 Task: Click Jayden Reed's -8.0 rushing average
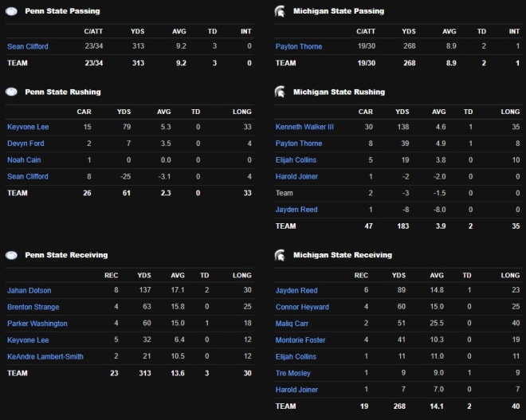click(x=439, y=210)
